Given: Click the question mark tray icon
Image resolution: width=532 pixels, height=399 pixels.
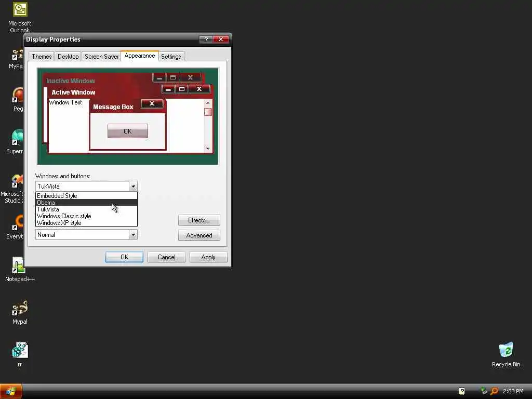Looking at the screenshot, I should 462,391.
